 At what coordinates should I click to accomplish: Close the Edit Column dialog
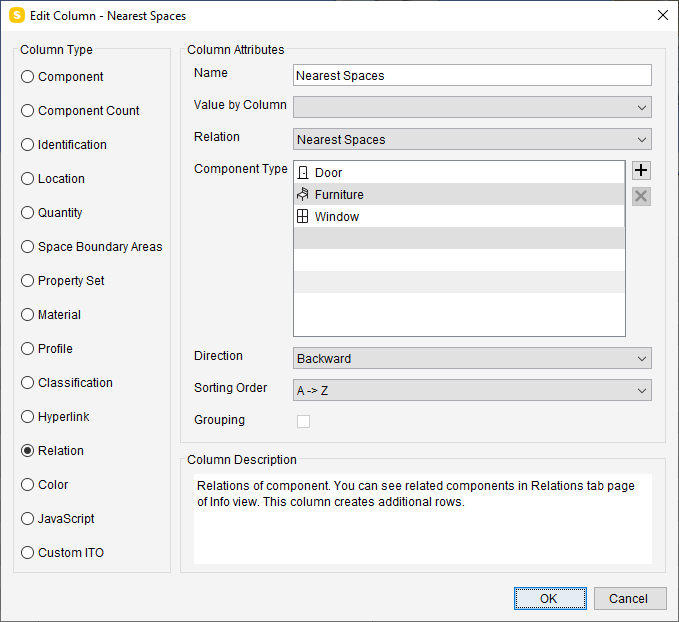coord(663,15)
